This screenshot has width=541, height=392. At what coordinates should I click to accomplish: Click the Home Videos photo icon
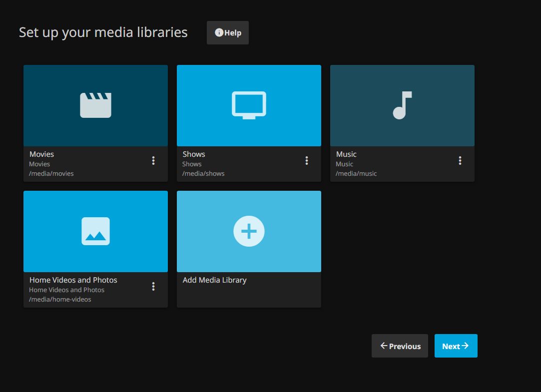(x=95, y=231)
